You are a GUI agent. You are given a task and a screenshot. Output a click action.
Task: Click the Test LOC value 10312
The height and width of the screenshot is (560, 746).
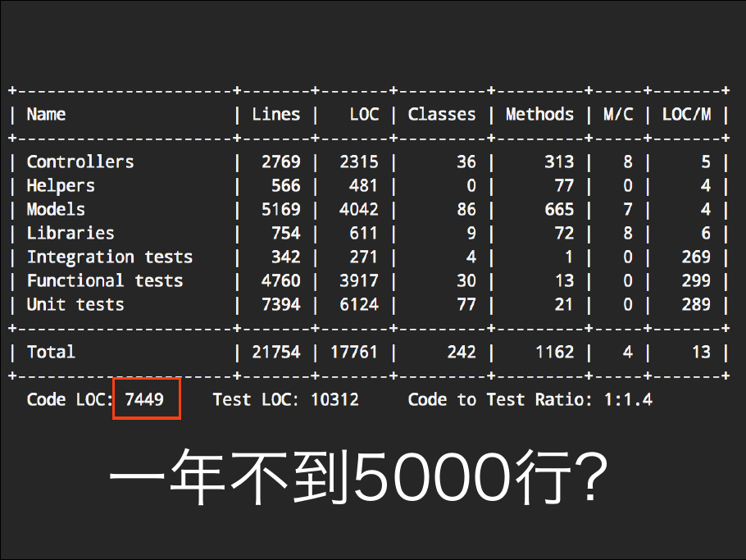coord(334,400)
